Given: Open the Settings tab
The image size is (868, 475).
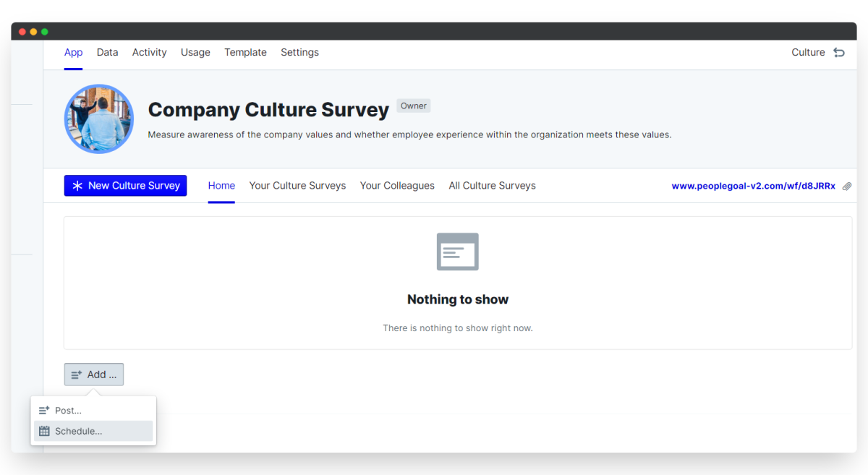Looking at the screenshot, I should click(x=299, y=53).
